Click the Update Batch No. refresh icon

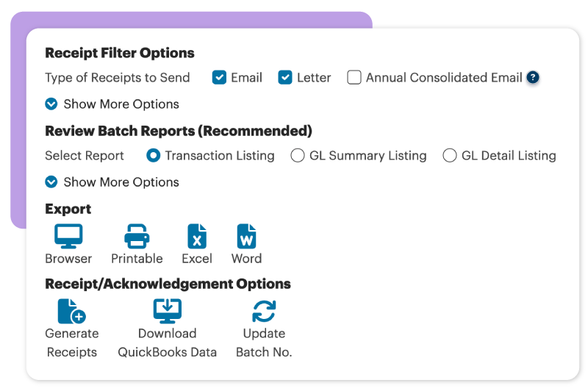(264, 311)
